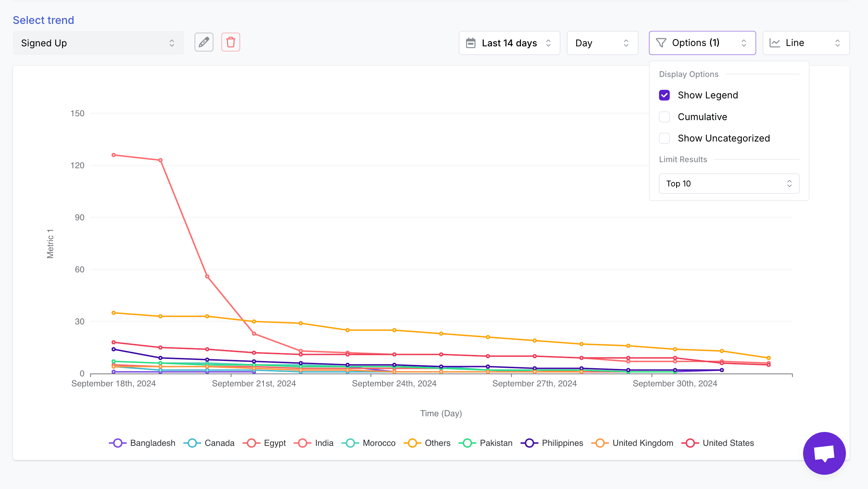Click the red trash delete icon
Image resolution: width=868 pixels, height=489 pixels.
pos(231,42)
